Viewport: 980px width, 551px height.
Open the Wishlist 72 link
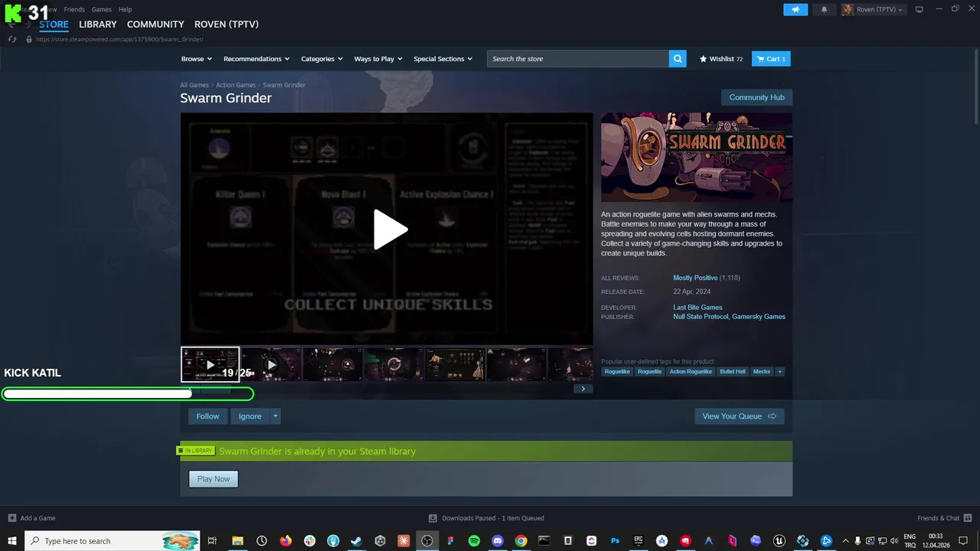(x=721, y=59)
